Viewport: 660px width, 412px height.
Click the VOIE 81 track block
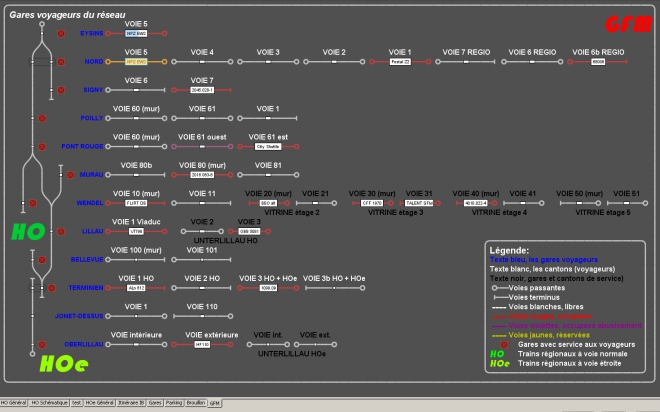tap(268, 175)
